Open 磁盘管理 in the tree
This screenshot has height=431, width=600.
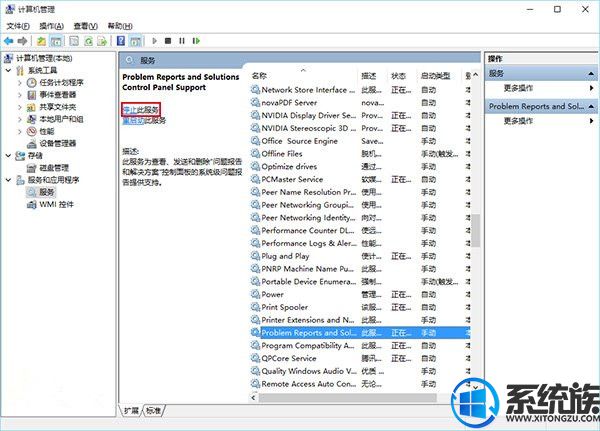54,168
